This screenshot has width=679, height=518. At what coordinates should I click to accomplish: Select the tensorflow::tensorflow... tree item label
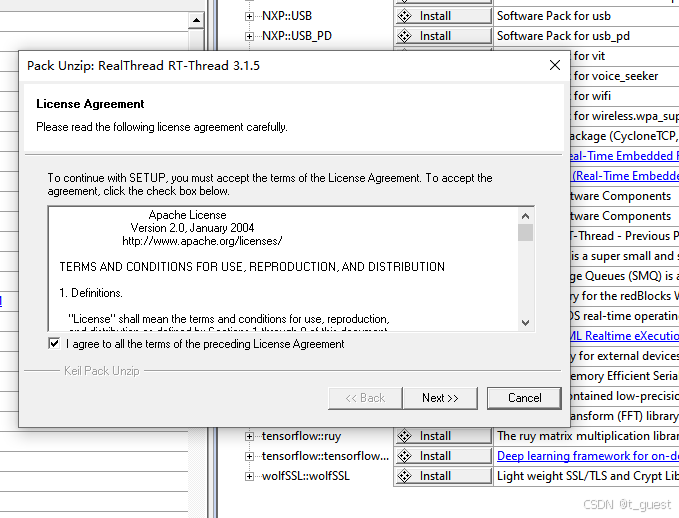tap(325, 456)
